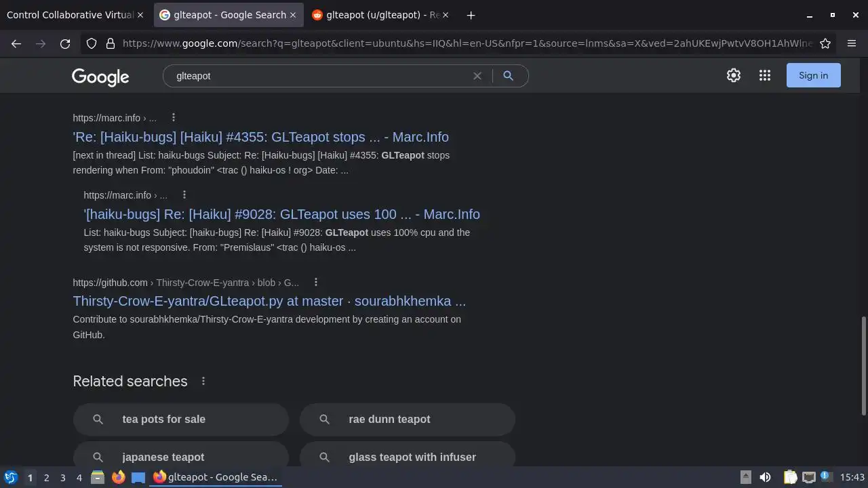The width and height of the screenshot is (868, 488).
Task: Close the glteapot Google Search tab
Action: click(293, 15)
